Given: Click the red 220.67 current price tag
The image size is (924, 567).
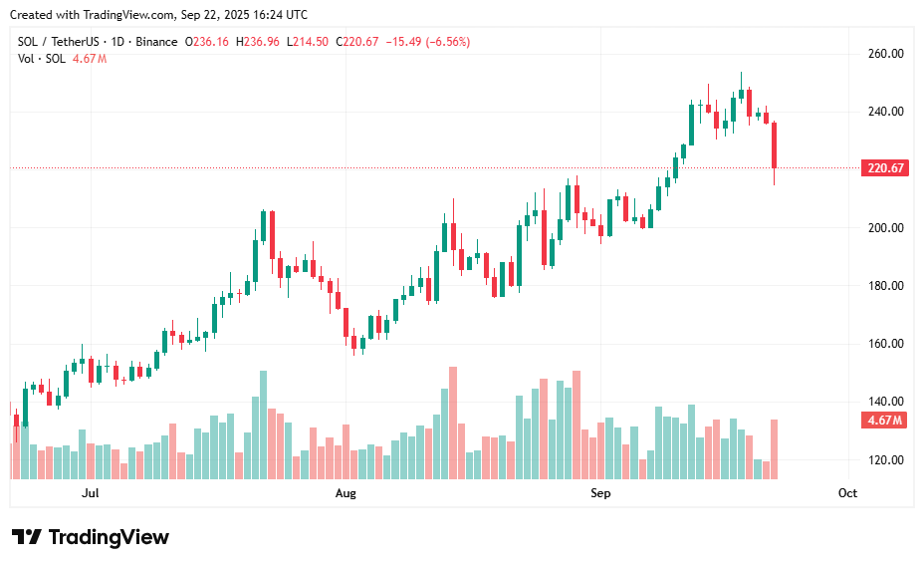Looking at the screenshot, I should (886, 168).
